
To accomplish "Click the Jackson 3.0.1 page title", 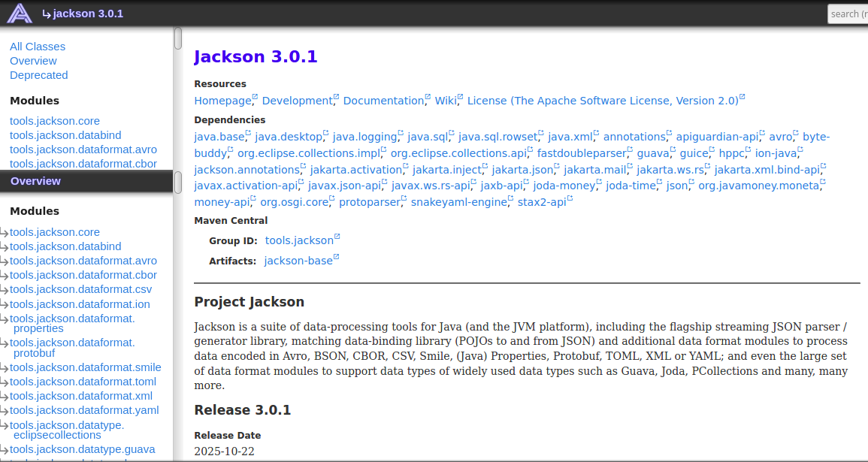I will [256, 56].
